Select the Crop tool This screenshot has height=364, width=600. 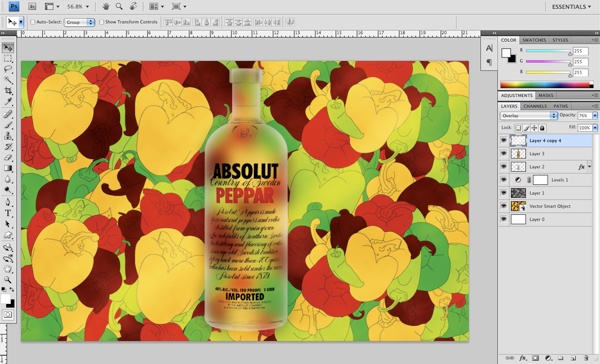(x=8, y=91)
